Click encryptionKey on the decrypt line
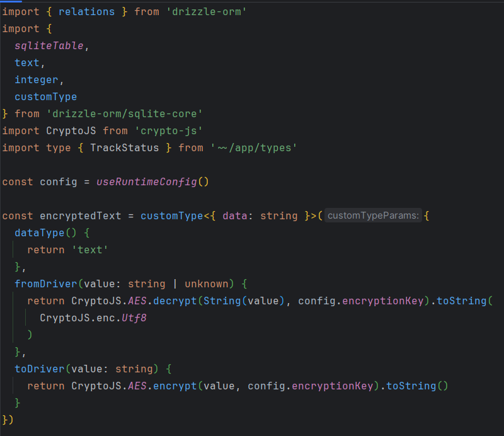Screen dimensions: 504x436 [382, 301]
